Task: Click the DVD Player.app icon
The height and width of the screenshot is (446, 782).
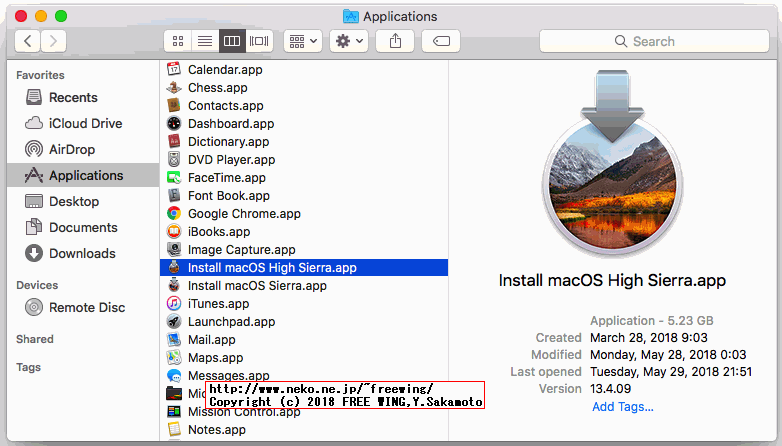Action: point(174,159)
